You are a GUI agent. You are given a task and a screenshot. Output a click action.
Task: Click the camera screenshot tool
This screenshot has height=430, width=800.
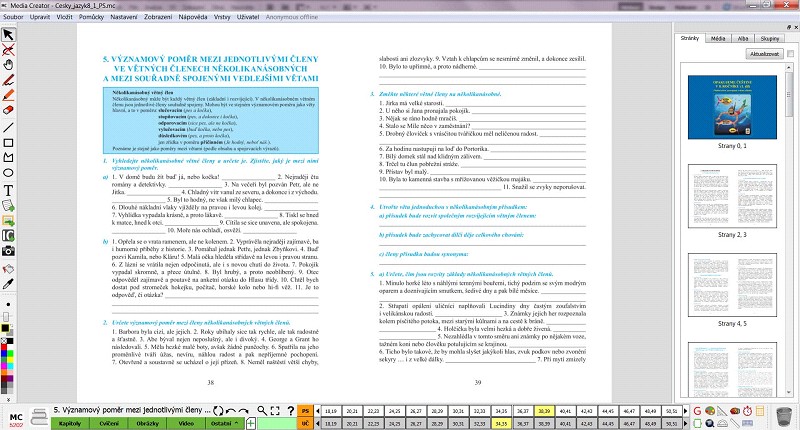tap(8, 251)
